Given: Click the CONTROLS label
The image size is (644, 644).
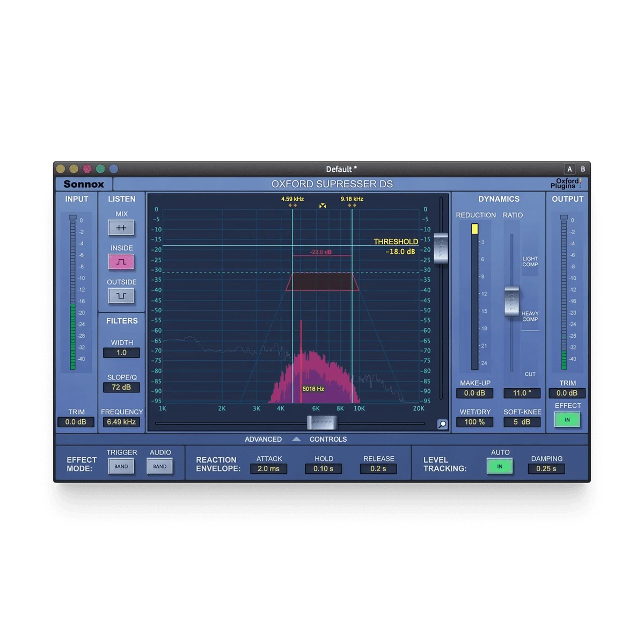Looking at the screenshot, I should click(328, 439).
